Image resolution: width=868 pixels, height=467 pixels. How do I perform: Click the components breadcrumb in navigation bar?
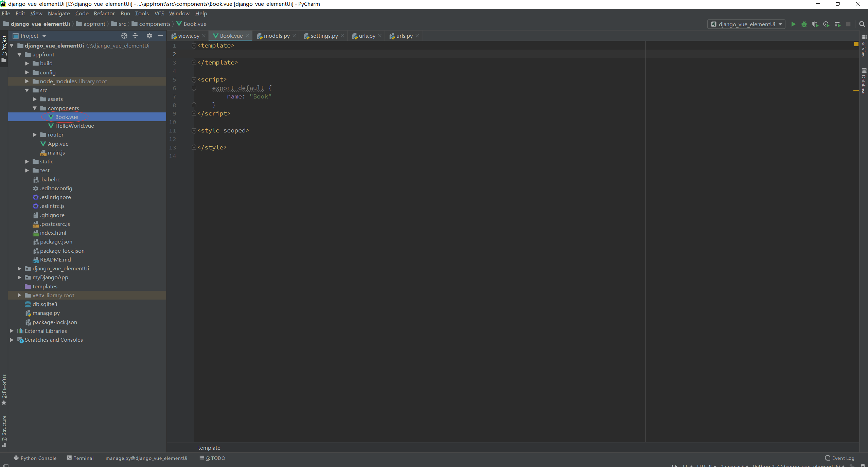pos(151,24)
